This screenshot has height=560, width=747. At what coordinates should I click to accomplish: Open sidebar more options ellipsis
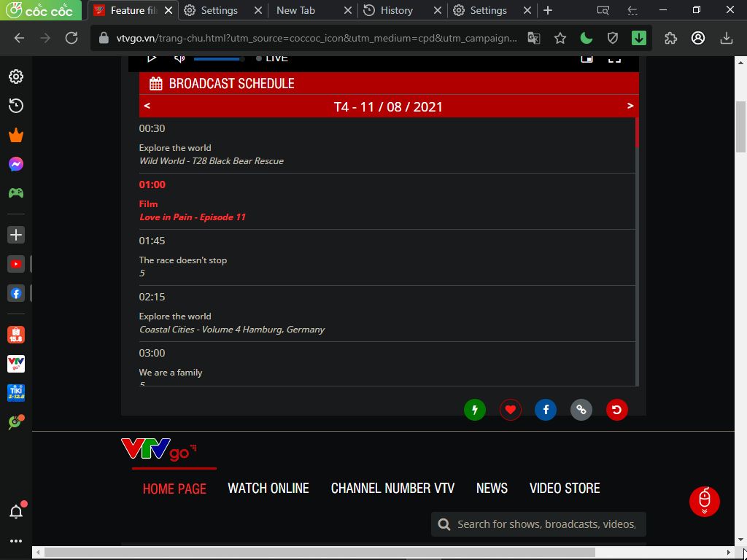[x=16, y=541]
